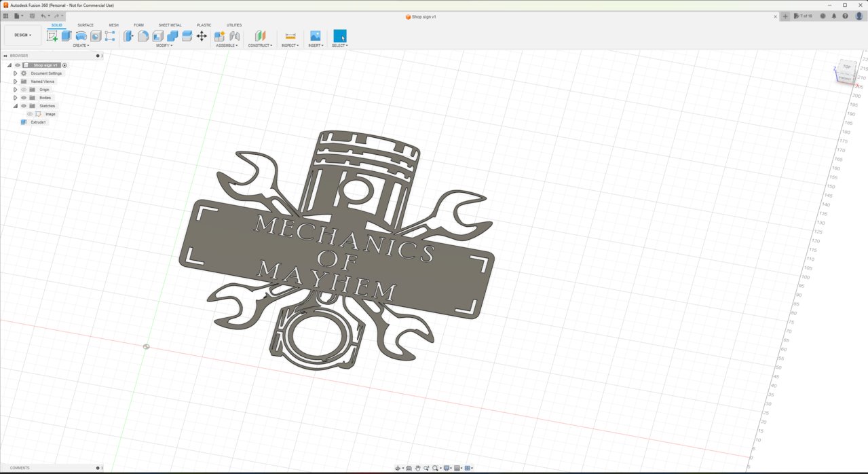Select the Revolve tool icon

tap(81, 36)
